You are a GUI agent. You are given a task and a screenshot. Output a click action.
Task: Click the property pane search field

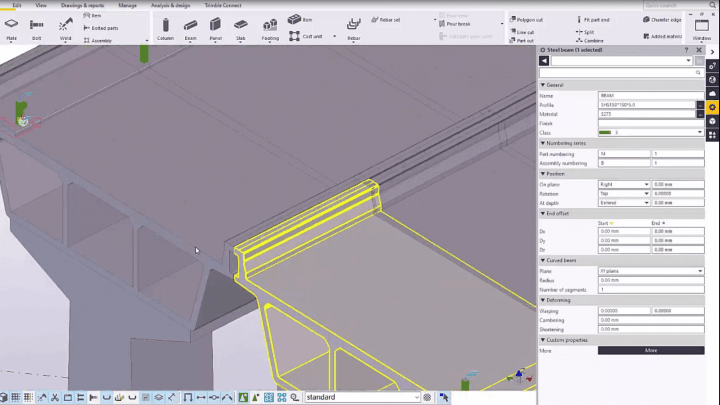click(621, 73)
